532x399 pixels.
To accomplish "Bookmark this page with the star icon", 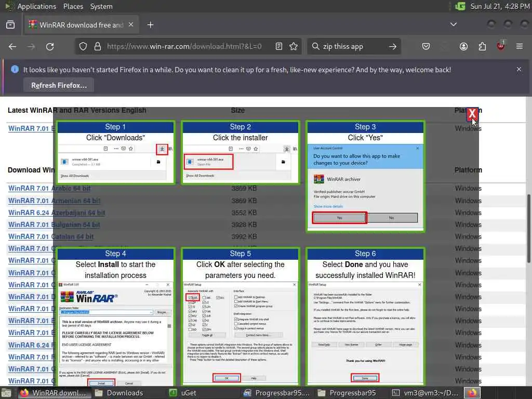I will pyautogui.click(x=294, y=46).
